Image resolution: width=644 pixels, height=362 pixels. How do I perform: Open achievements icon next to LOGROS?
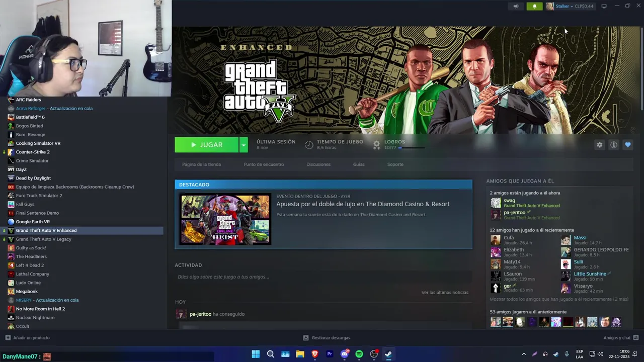click(x=376, y=145)
